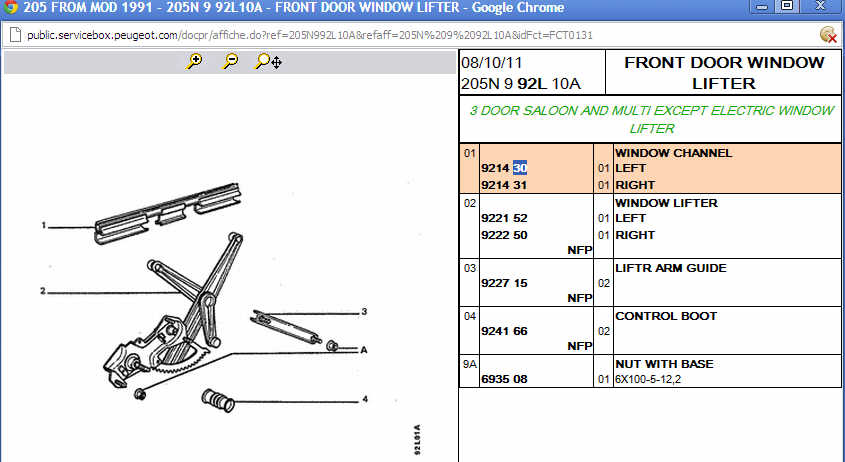
Task: Click callout label 1 in diagram
Action: pos(44,225)
